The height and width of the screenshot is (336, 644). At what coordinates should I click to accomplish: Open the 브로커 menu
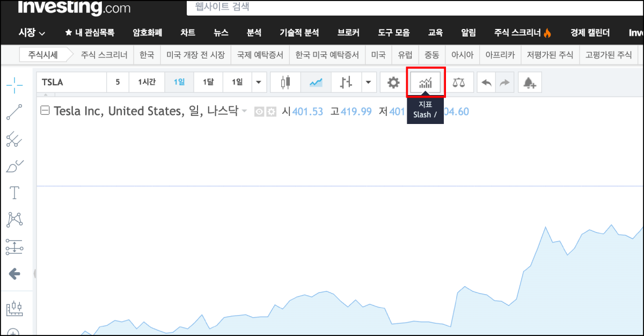coord(348,33)
